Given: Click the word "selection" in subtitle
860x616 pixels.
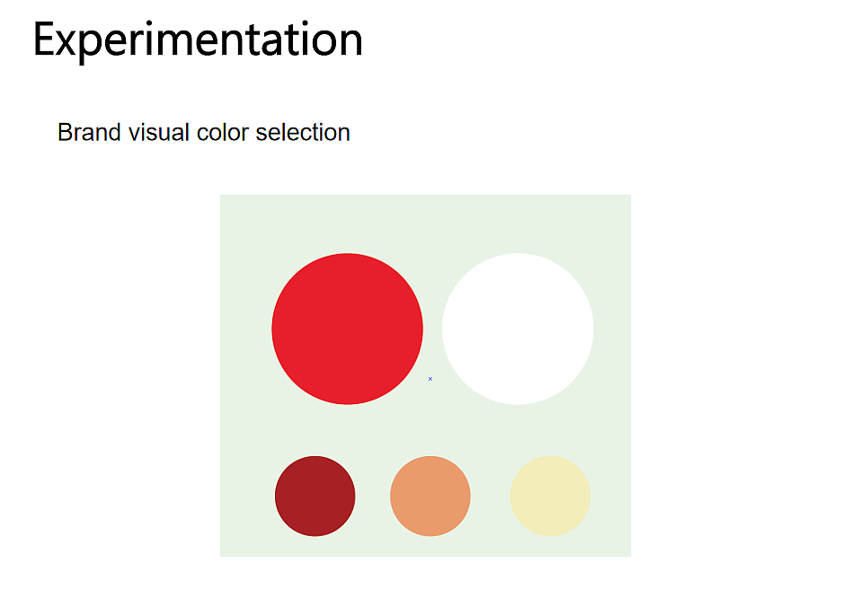Looking at the screenshot, I should coord(303,133).
